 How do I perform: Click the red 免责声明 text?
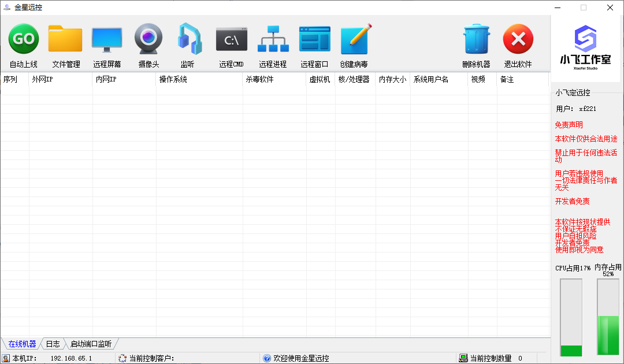pos(569,125)
